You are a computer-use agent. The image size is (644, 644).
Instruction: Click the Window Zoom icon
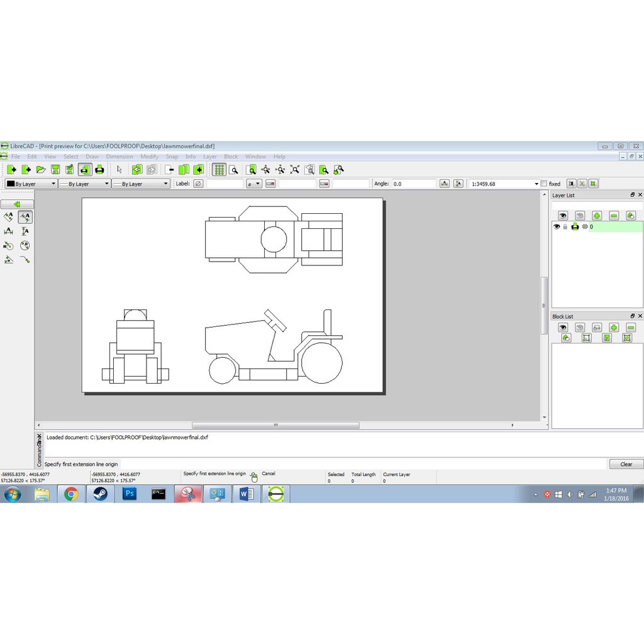[324, 170]
